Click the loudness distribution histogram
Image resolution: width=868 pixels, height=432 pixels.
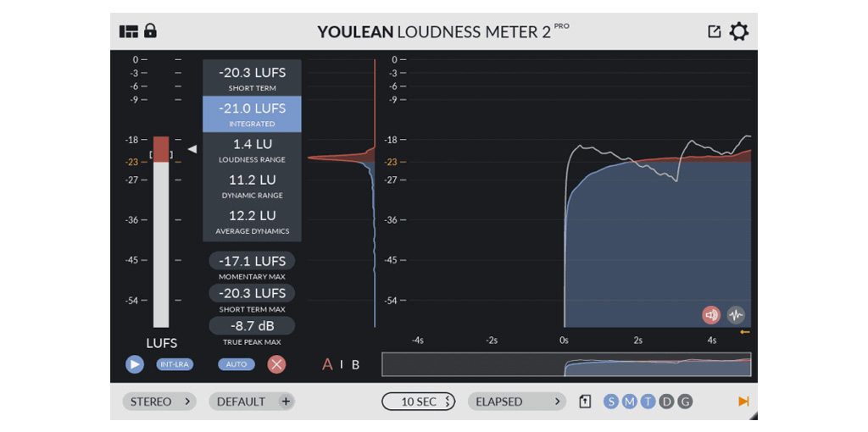342,194
